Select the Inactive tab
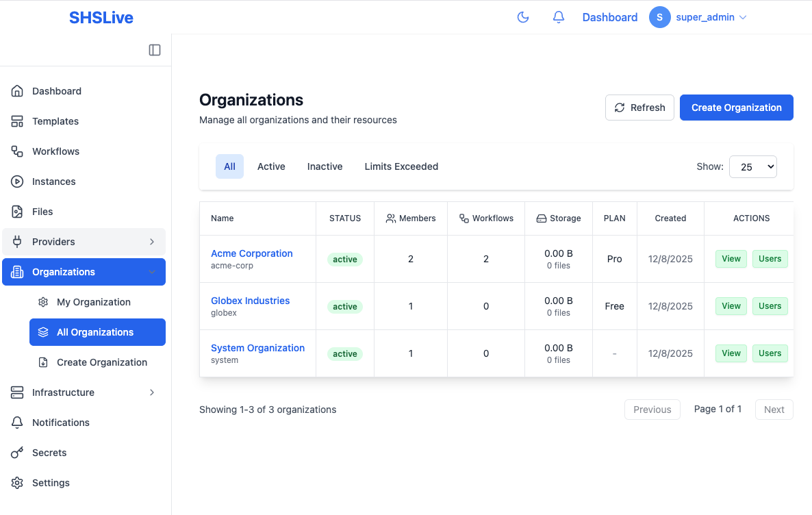Image resolution: width=812 pixels, height=515 pixels. point(325,166)
